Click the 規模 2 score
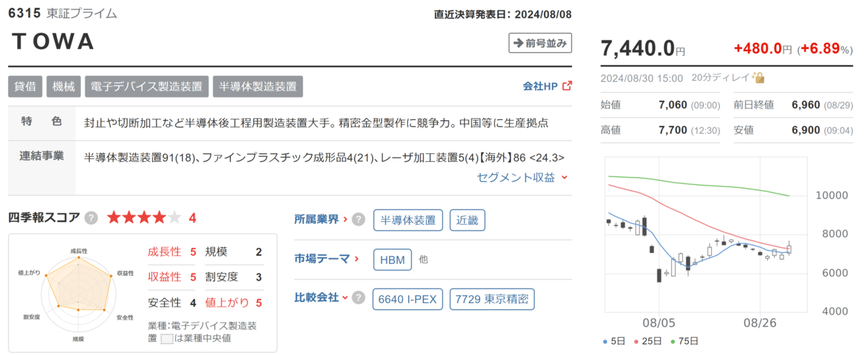Screen dimensions: 868x355 [x=234, y=252]
